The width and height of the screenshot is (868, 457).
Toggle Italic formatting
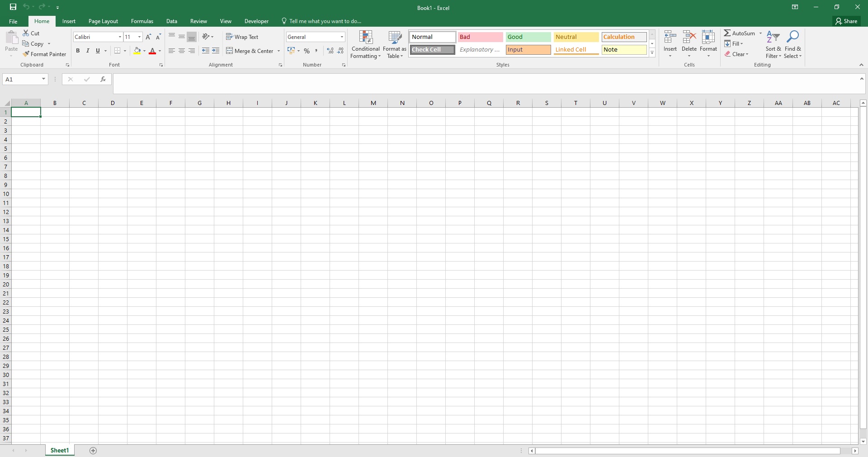tap(88, 51)
